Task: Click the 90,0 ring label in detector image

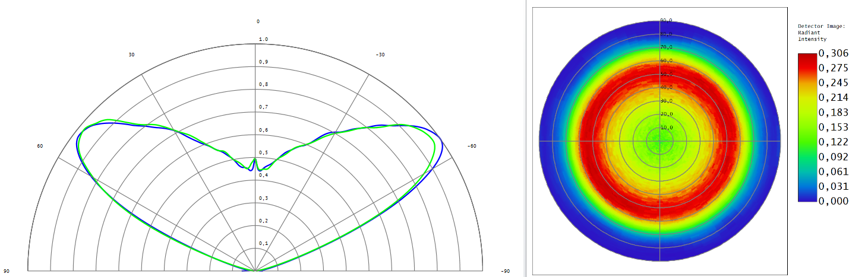Action: [x=667, y=21]
